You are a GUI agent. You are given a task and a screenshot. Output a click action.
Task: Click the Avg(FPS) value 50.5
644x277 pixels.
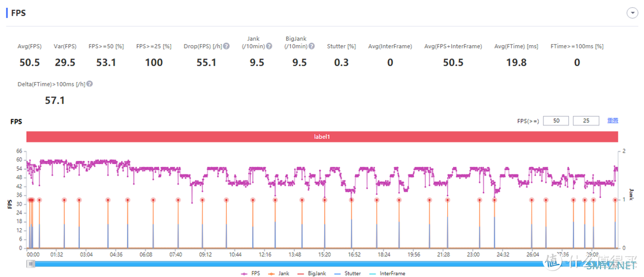[x=30, y=63]
